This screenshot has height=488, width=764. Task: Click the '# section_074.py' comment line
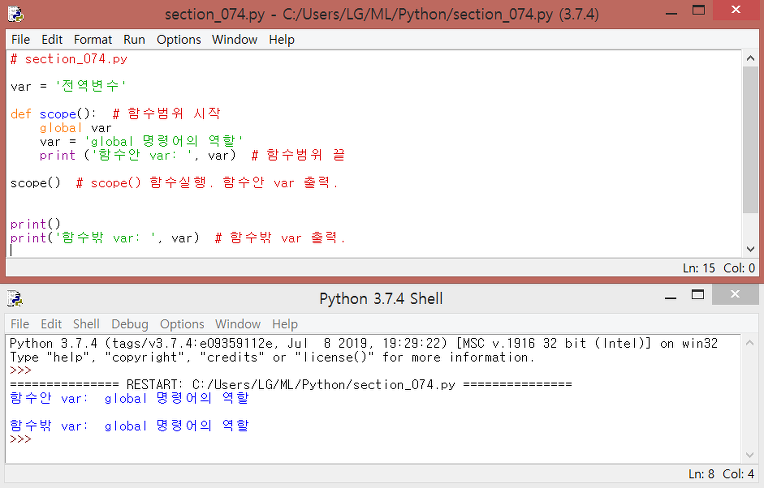(69, 59)
